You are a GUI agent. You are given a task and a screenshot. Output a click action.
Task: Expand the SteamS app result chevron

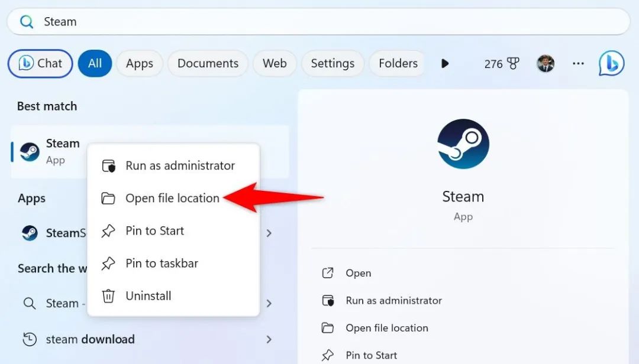pyautogui.click(x=269, y=233)
